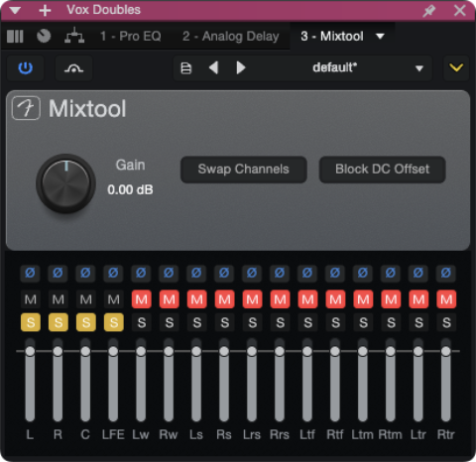The width and height of the screenshot is (476, 462).
Task: Solo the Ls channel
Action: (197, 322)
